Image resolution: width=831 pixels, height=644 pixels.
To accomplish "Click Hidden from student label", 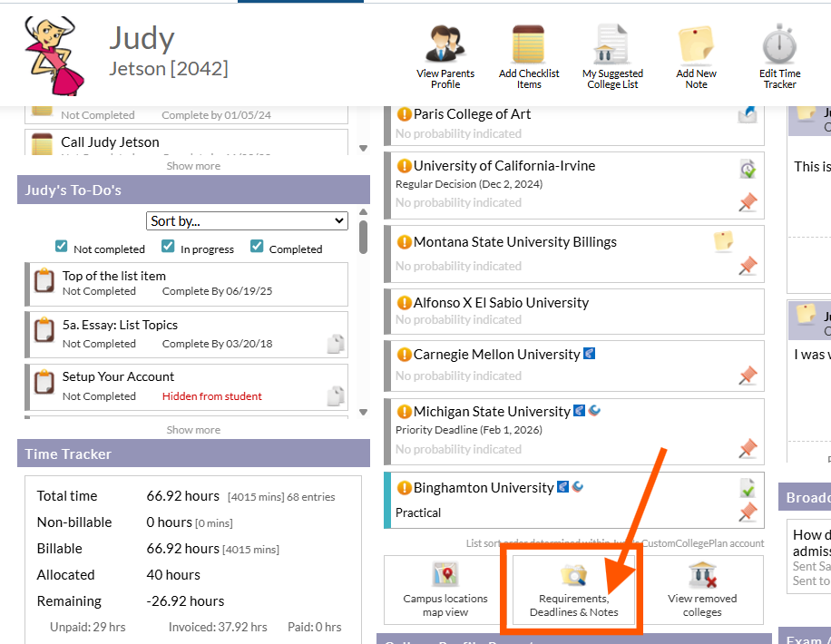I will (x=212, y=396).
